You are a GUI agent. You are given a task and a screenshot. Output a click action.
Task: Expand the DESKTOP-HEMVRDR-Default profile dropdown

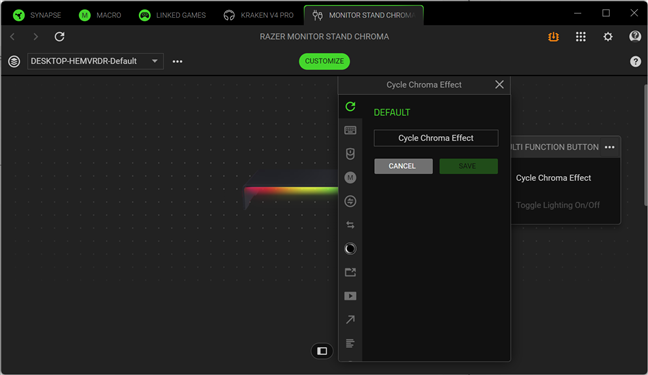(x=95, y=61)
